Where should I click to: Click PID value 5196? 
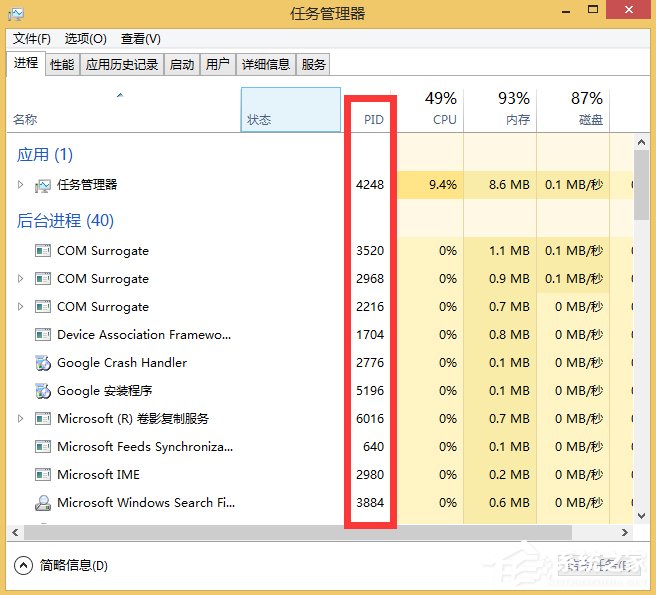point(370,391)
